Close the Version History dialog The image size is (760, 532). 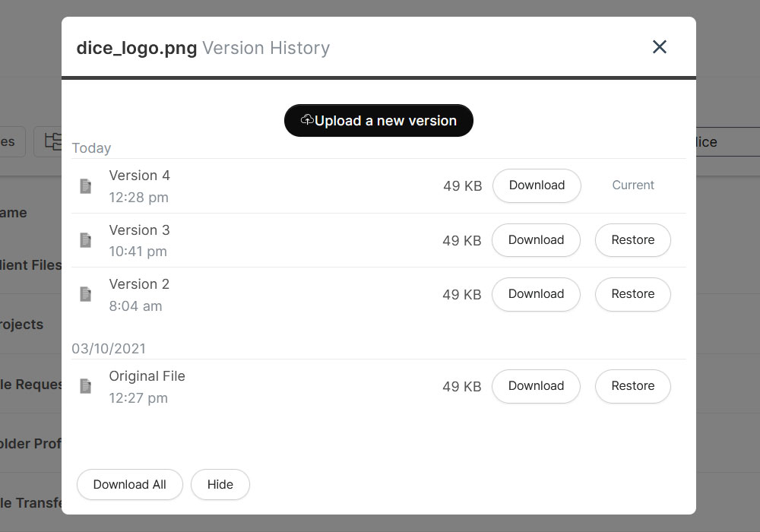tap(659, 47)
